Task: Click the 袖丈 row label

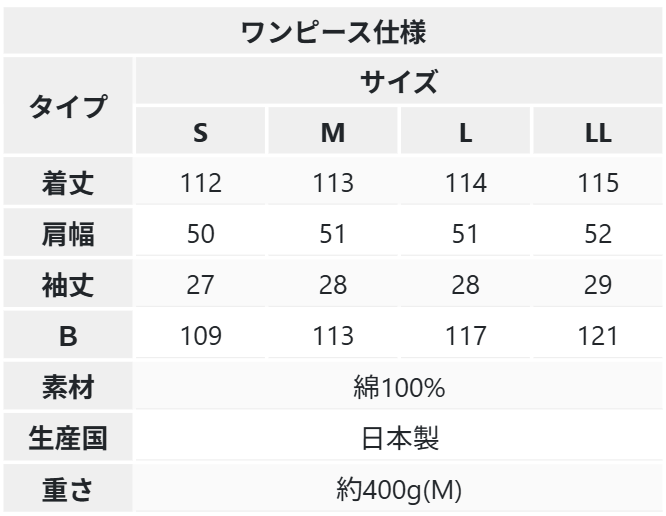Action: 67,285
